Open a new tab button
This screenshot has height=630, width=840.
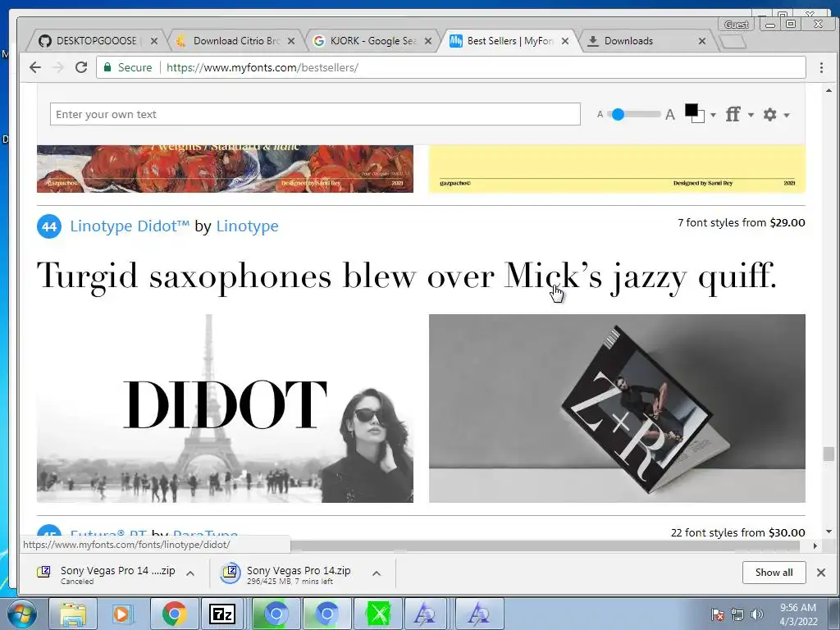pos(733,42)
